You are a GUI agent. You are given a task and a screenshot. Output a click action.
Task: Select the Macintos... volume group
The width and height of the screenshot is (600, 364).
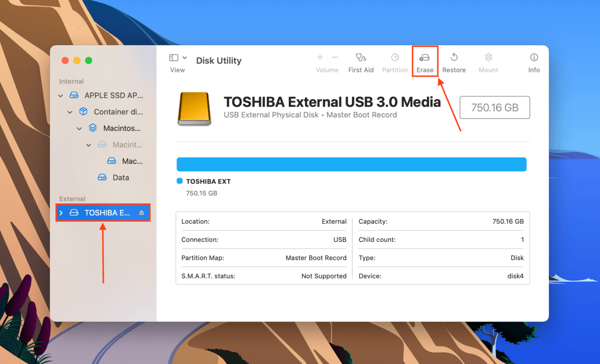[122, 128]
